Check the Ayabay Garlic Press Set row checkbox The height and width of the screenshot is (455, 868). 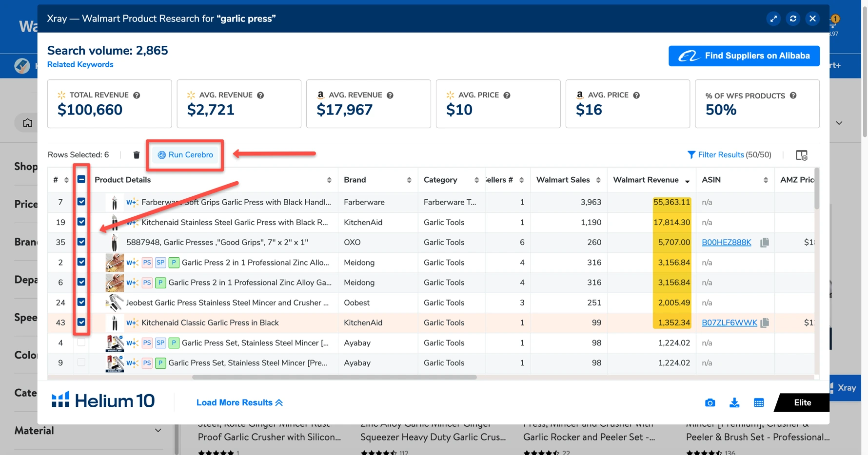[x=81, y=343]
